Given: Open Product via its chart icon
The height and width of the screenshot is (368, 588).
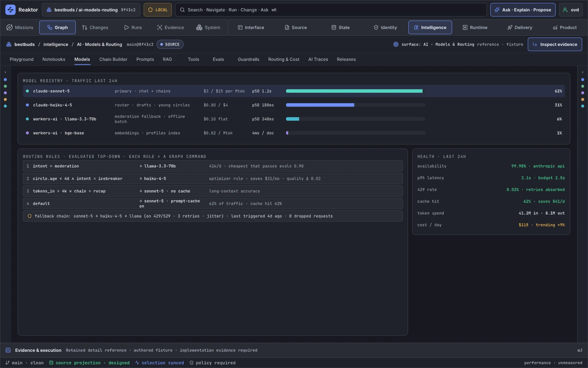Looking at the screenshot, I should coord(555,28).
